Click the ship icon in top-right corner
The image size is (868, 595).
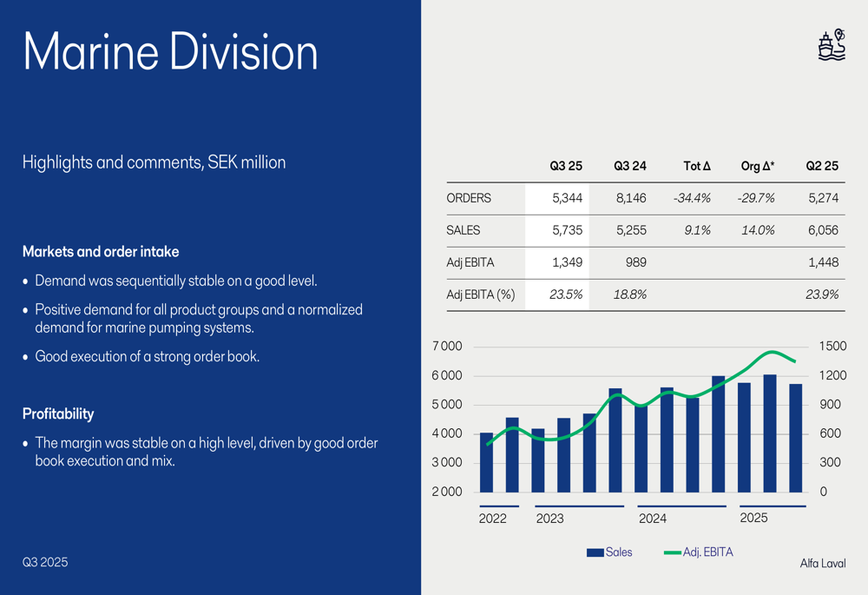coord(831,46)
